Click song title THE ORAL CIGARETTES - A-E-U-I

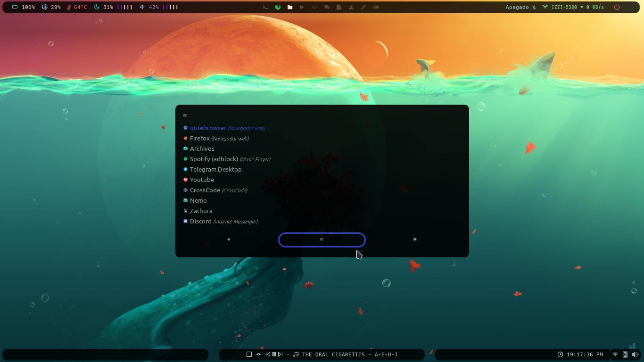point(350,354)
